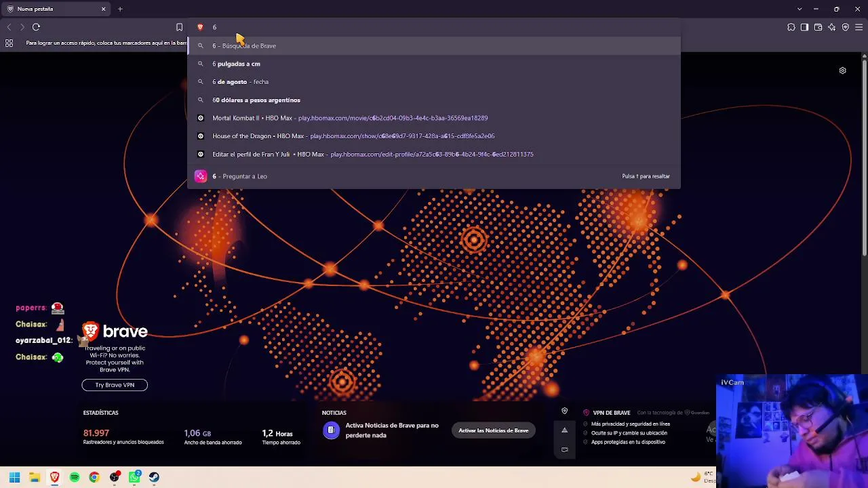Click the 1,2 Horas time saved statistic
Image resolution: width=868 pixels, height=488 pixels.
pos(277,433)
